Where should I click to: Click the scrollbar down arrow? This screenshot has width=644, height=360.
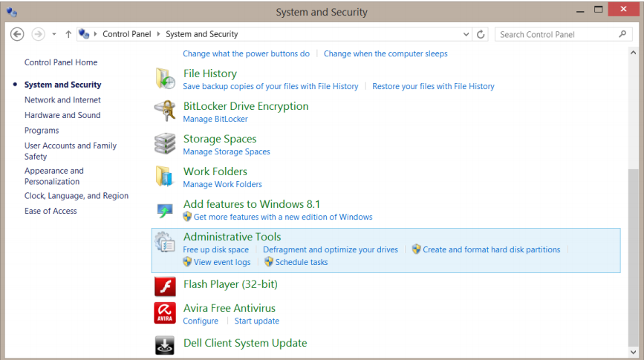coord(633,352)
